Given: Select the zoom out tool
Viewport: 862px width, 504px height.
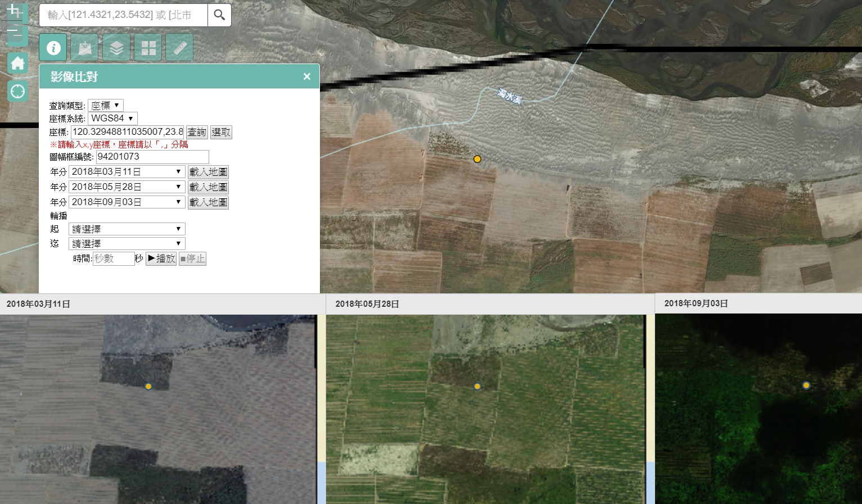Looking at the screenshot, I should click(x=17, y=35).
